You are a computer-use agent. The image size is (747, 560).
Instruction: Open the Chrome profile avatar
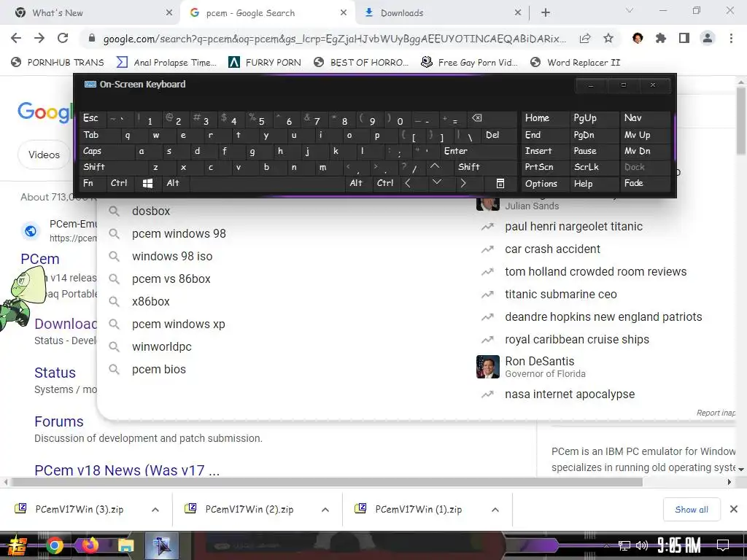pyautogui.click(x=708, y=38)
